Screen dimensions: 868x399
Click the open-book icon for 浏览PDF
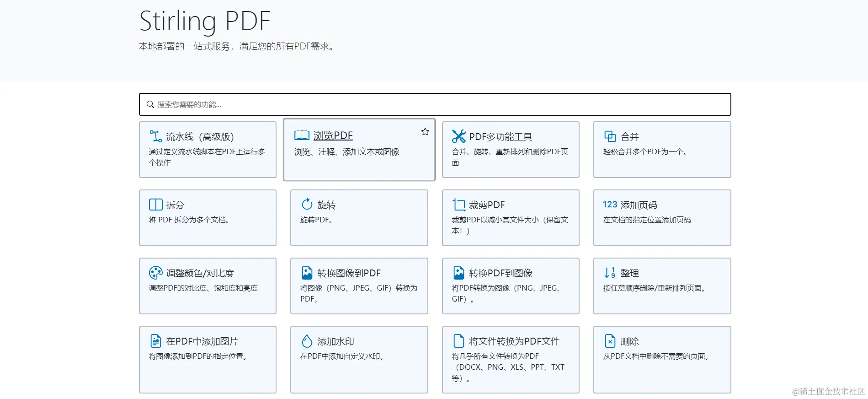[x=302, y=135]
